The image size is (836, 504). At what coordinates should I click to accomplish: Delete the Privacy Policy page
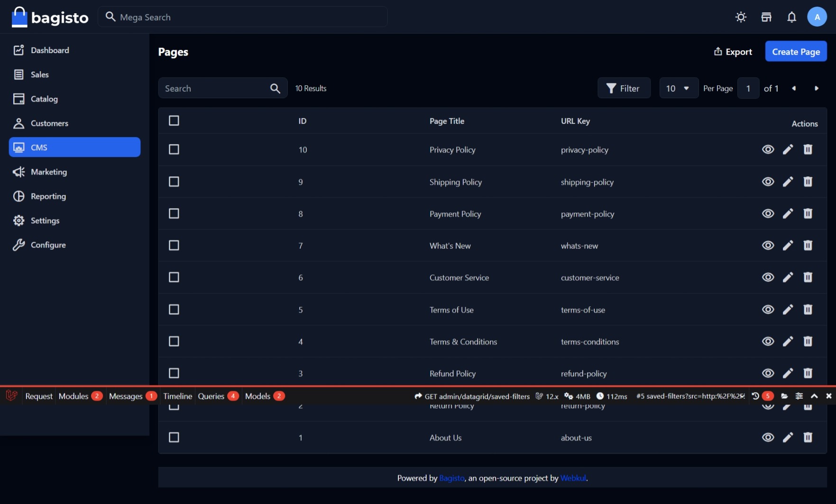pos(808,150)
